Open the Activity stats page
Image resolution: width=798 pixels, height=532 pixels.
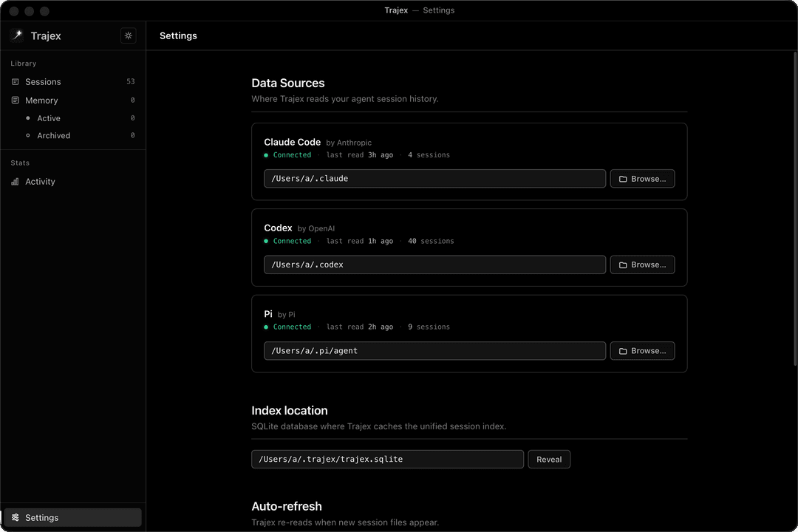(72, 182)
